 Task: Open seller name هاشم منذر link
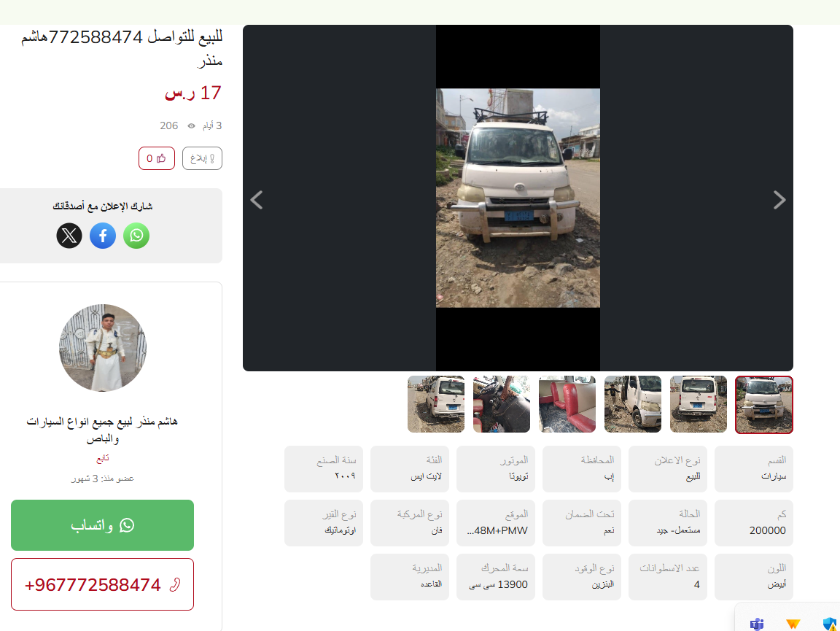[x=102, y=430]
